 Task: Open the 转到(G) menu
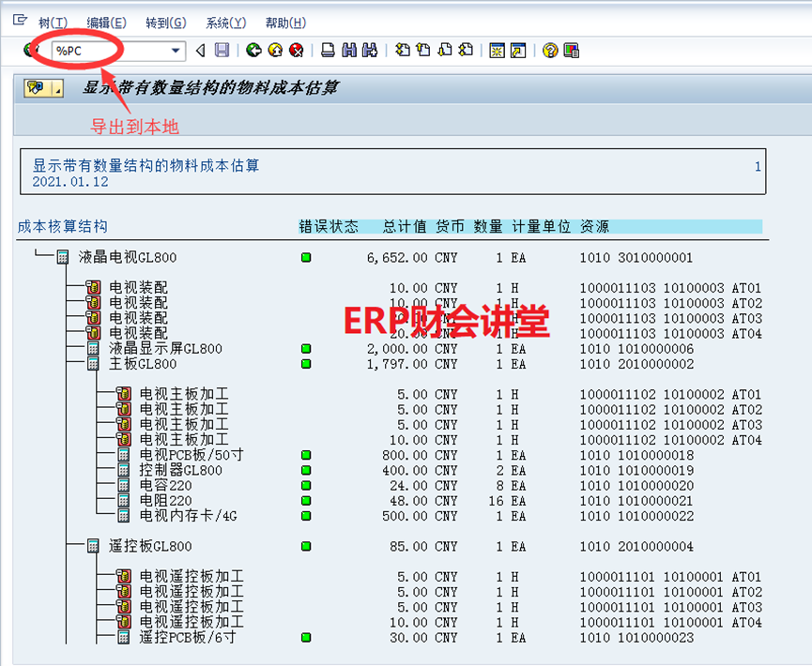(x=166, y=23)
